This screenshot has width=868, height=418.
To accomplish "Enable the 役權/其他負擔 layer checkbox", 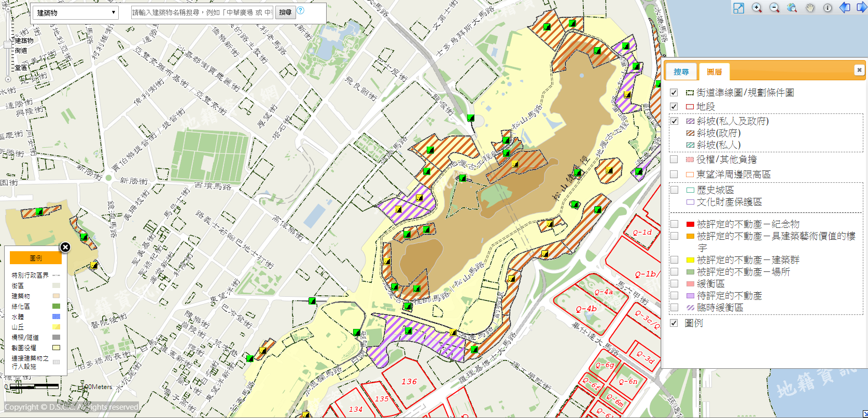I will 674,160.
